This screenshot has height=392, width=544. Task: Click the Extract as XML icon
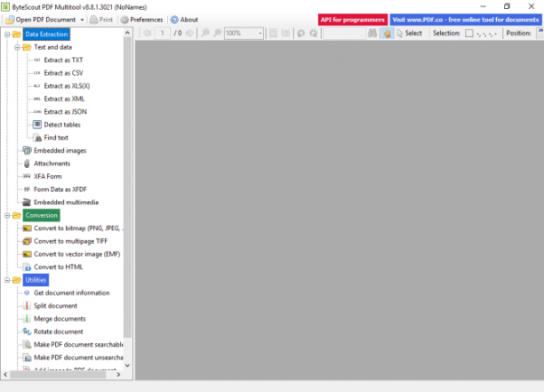[36, 99]
